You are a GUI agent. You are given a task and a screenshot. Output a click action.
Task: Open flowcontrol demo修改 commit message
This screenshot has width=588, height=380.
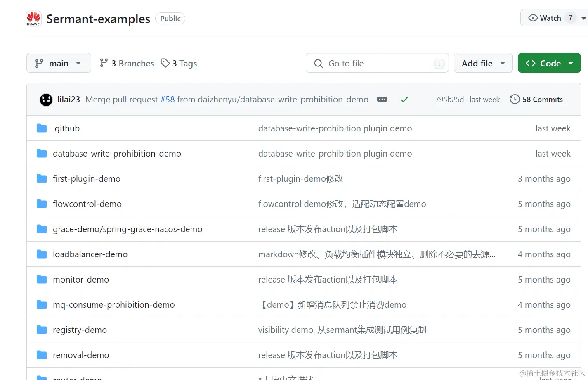point(342,204)
